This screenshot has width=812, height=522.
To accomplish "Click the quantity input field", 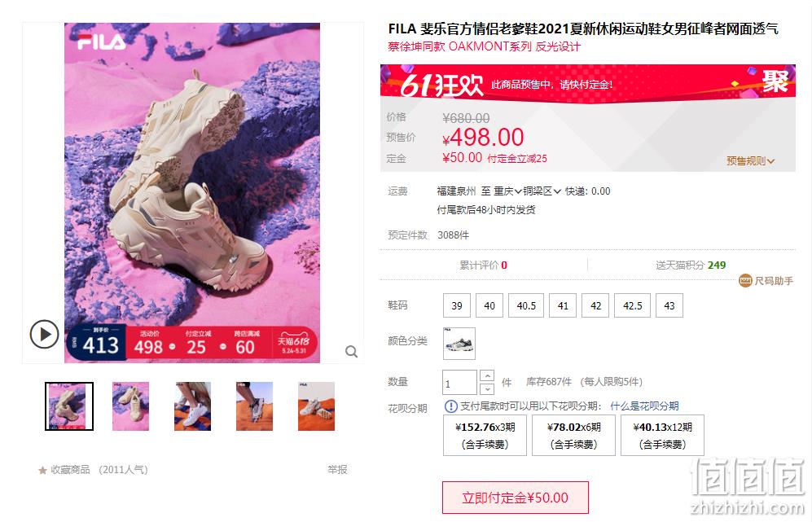I will pyautogui.click(x=459, y=383).
